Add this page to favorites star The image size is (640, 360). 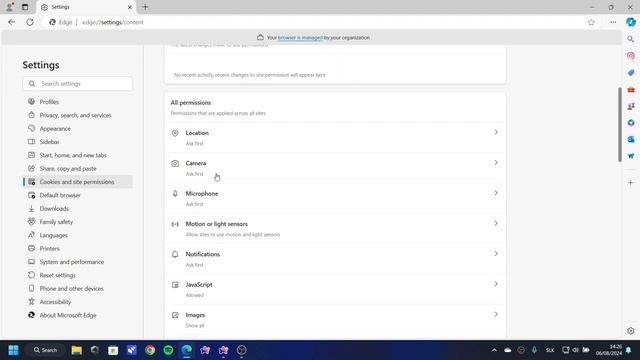pyautogui.click(x=591, y=22)
